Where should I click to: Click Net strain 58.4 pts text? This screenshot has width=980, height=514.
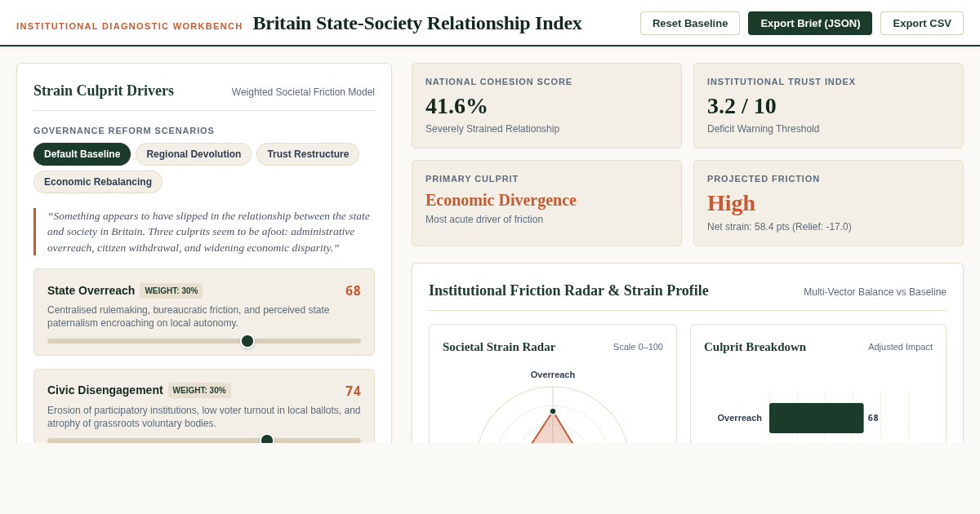pyautogui.click(x=779, y=227)
